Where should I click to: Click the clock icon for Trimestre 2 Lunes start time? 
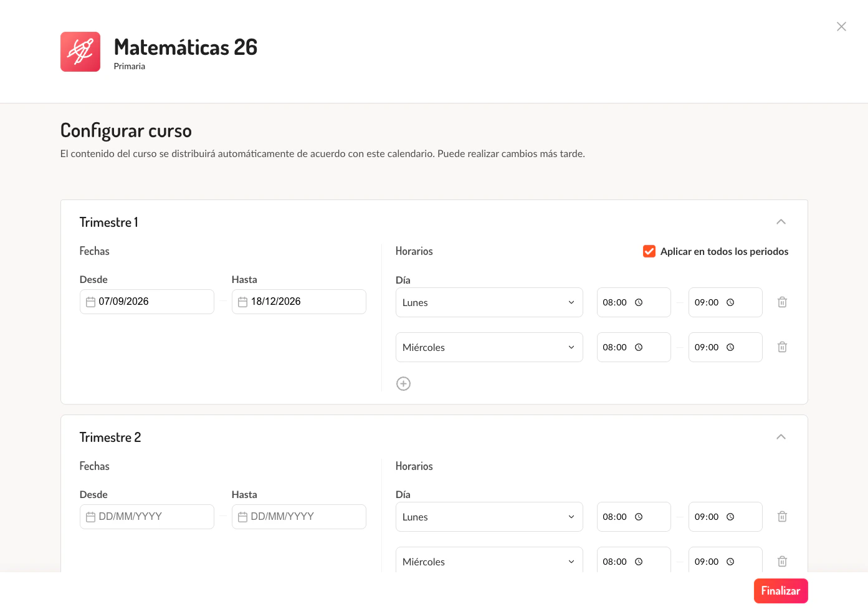[x=639, y=516]
